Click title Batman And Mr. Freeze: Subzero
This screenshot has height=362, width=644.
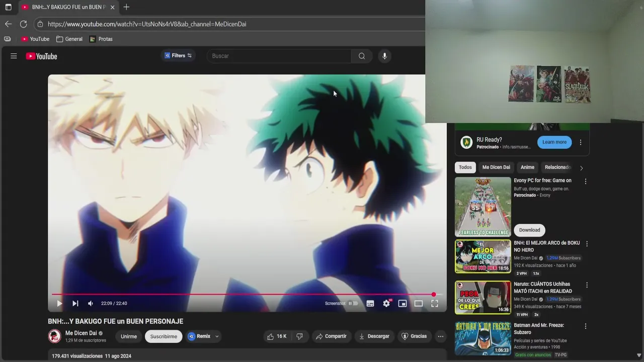click(x=538, y=329)
